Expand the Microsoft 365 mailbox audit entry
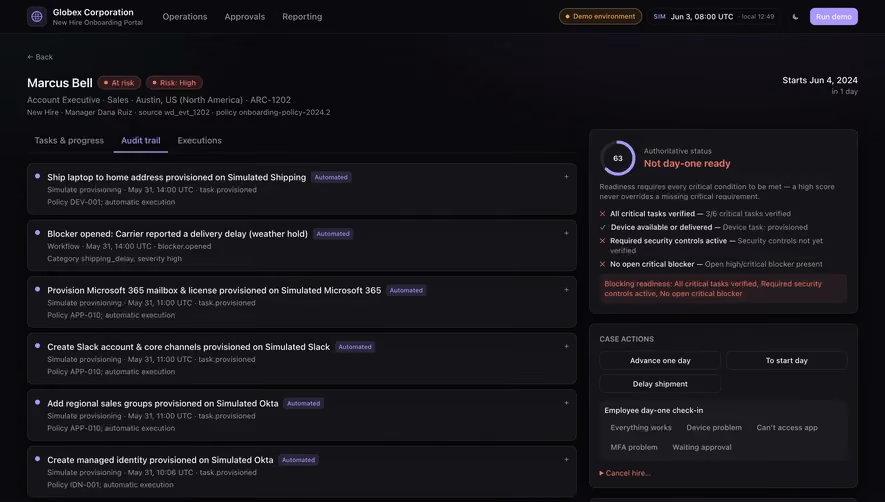This screenshot has height=502, width=885. (x=566, y=290)
